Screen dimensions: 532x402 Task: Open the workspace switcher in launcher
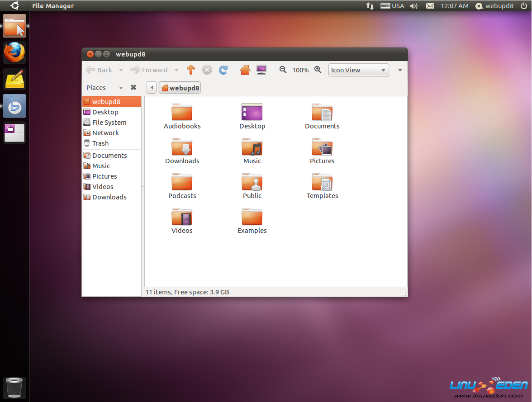[x=14, y=133]
